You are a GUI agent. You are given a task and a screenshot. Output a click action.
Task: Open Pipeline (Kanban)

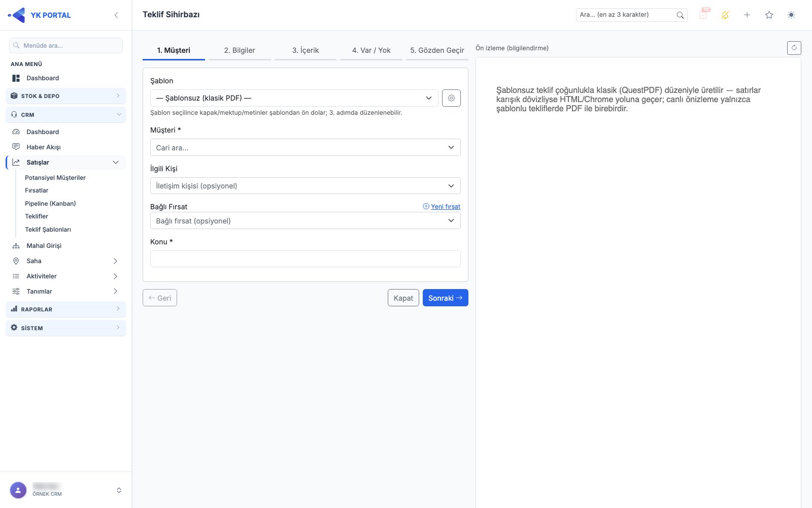click(50, 204)
